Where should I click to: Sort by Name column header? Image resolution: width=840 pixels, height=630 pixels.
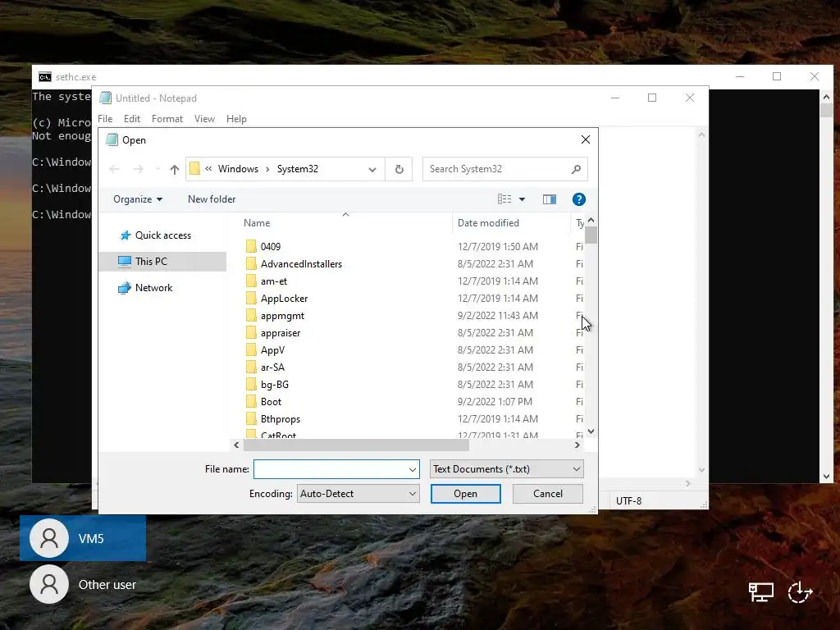257,223
